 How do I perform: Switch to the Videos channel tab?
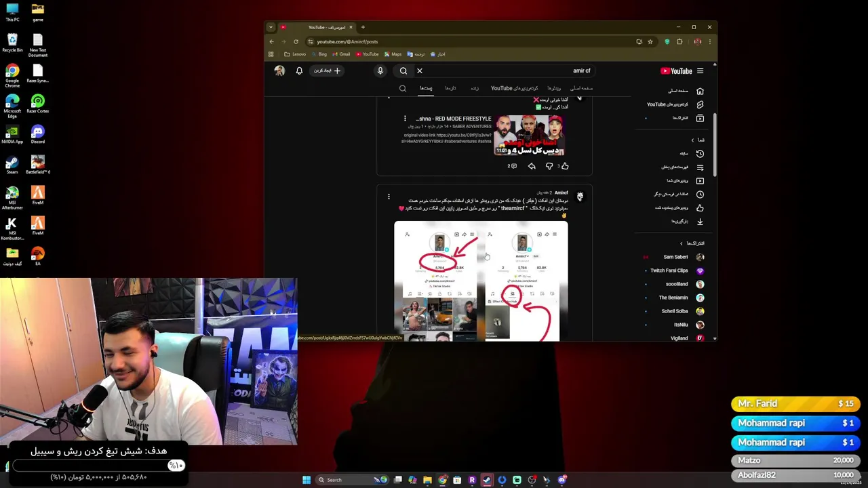pos(554,88)
